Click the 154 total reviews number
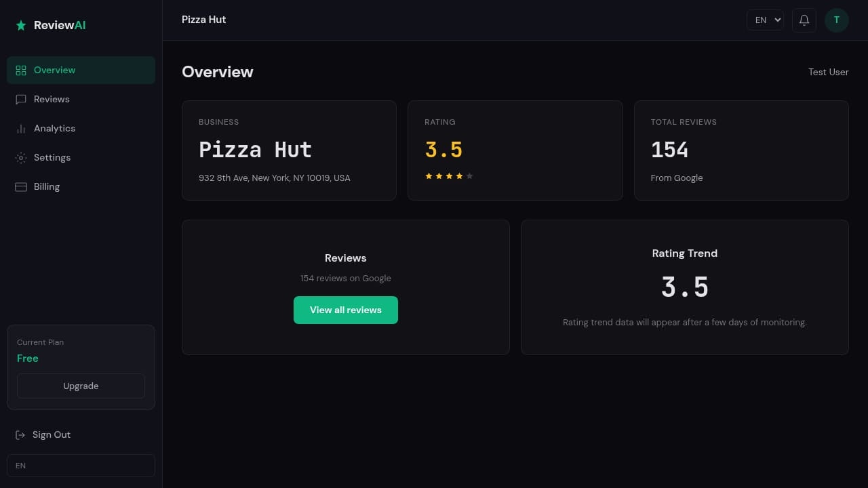The height and width of the screenshot is (488, 868). [669, 150]
